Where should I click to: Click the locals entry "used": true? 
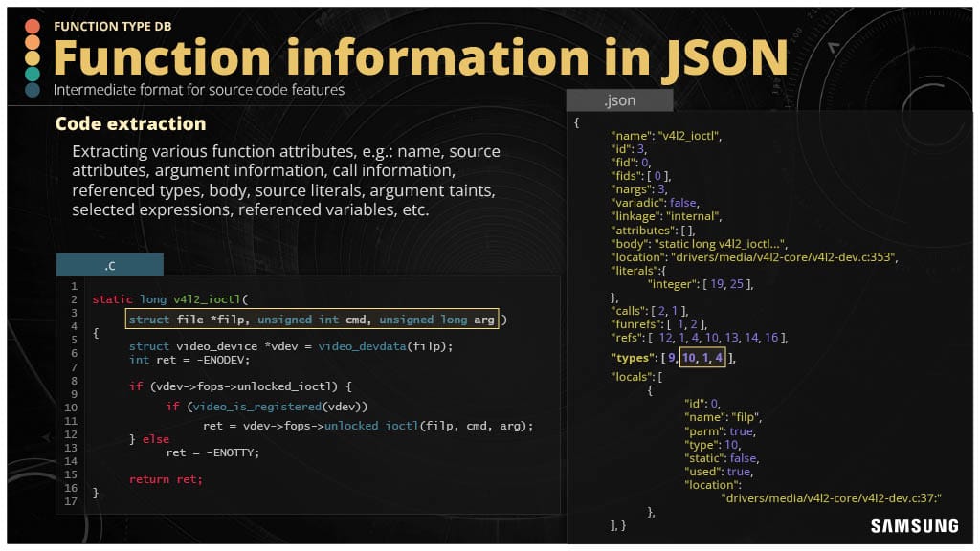pyautogui.click(x=718, y=472)
